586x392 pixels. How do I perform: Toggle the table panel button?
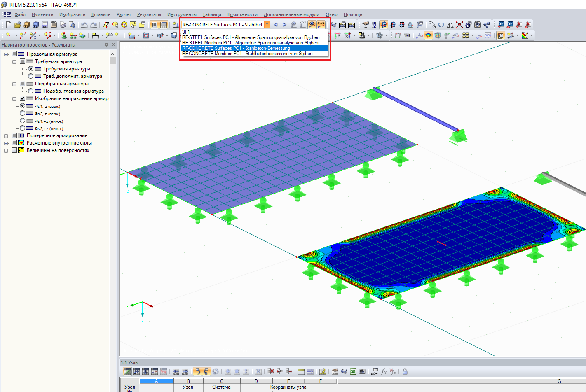pyautogui.click(x=164, y=25)
